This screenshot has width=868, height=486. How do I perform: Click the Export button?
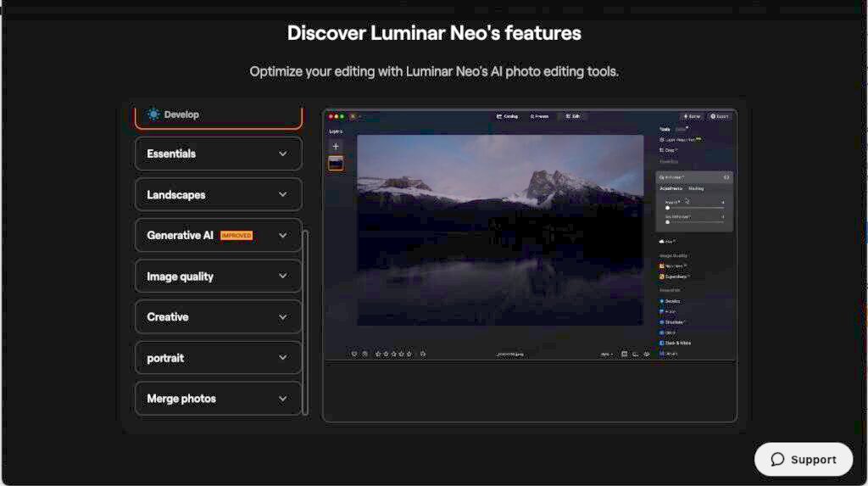coord(720,116)
